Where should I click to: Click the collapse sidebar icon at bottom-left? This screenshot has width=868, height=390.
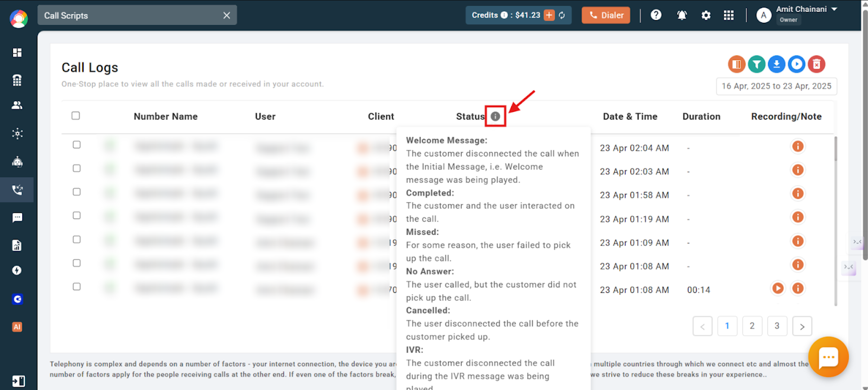18,381
